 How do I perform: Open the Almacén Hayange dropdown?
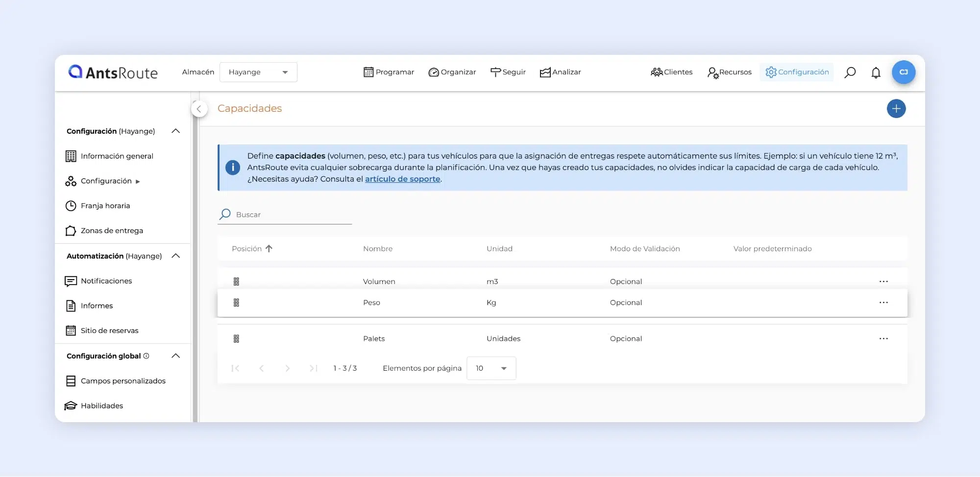pos(258,72)
